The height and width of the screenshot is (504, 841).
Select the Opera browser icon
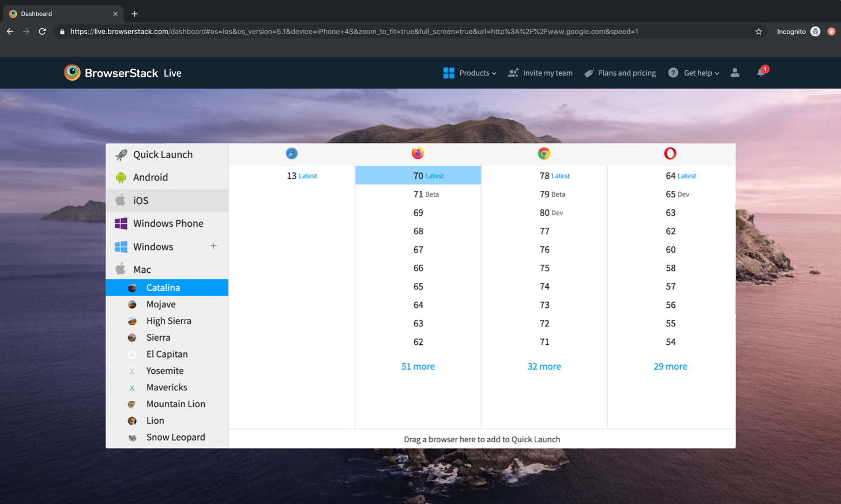(670, 153)
